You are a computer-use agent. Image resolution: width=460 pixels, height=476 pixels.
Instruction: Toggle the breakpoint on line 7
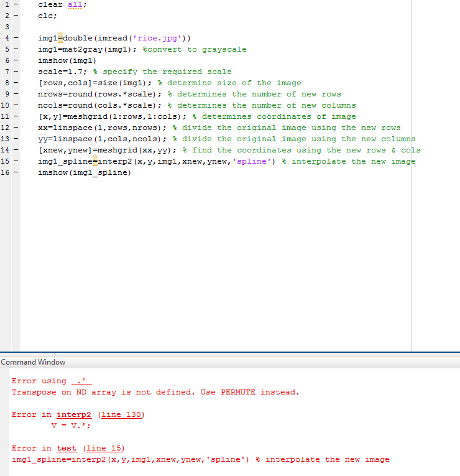[x=16, y=72]
